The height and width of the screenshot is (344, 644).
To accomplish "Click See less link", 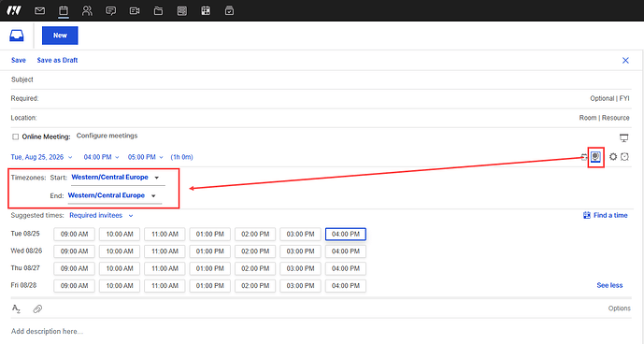I will tap(609, 285).
